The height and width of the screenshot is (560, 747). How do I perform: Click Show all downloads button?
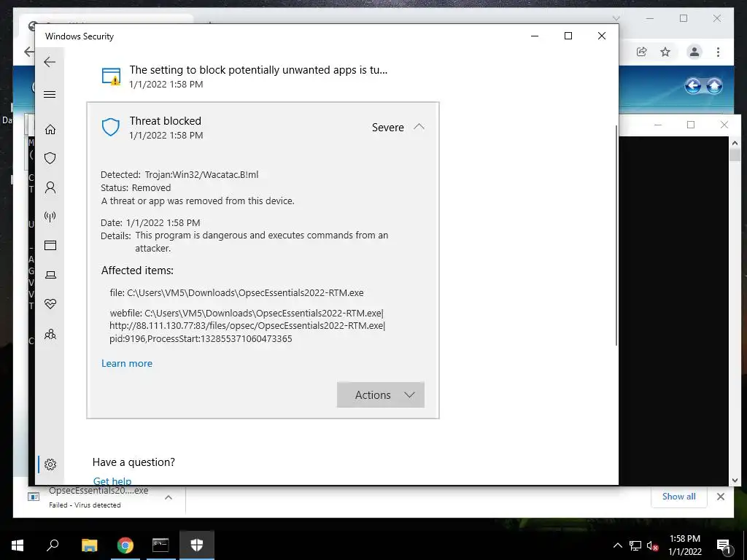[x=678, y=496]
